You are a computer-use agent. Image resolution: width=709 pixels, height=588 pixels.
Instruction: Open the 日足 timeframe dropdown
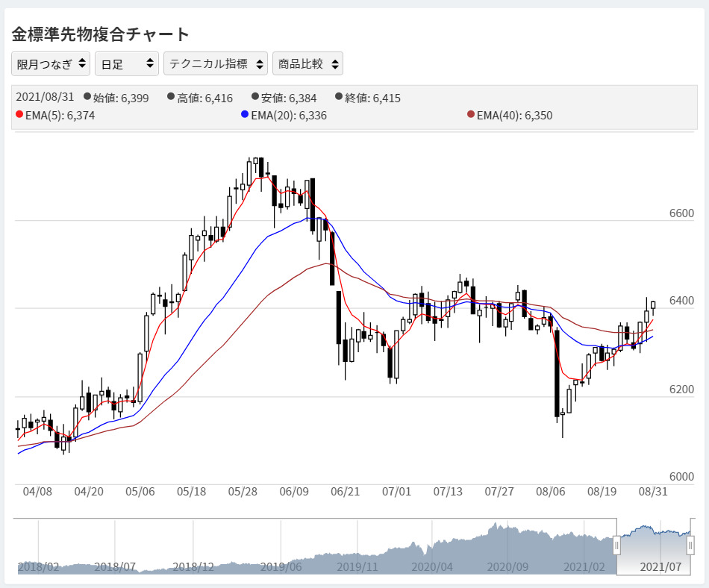(127, 64)
